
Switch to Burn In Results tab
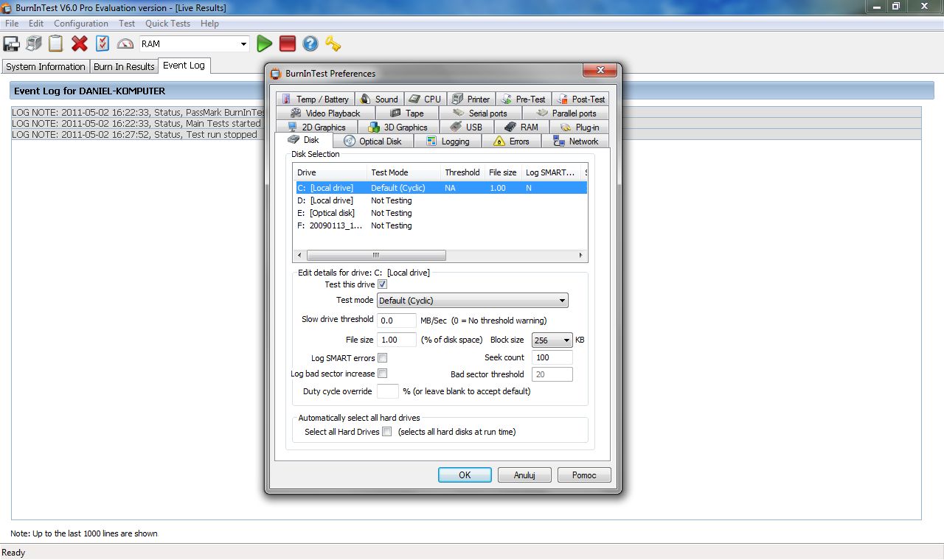(124, 66)
